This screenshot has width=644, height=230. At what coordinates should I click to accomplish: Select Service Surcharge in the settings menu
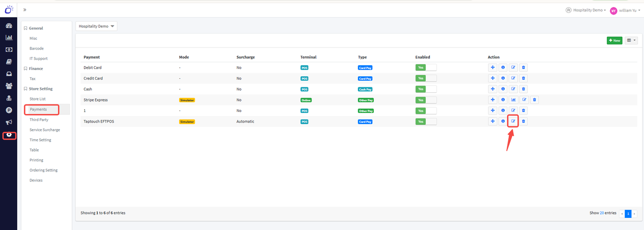coord(44,130)
